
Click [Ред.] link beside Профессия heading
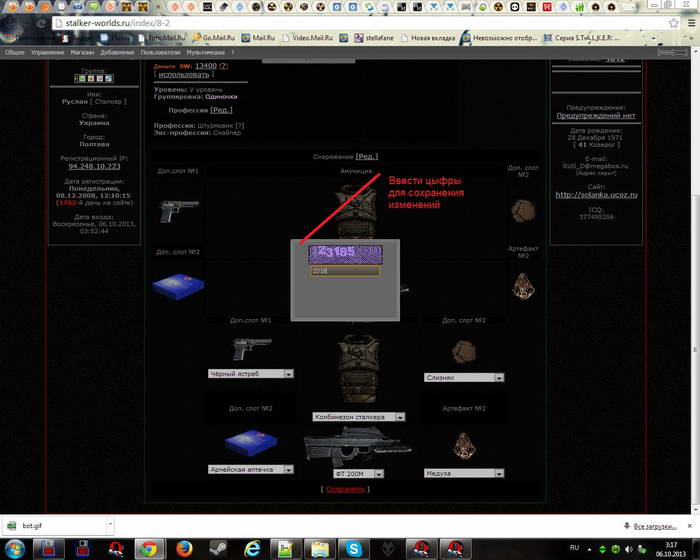tap(221, 110)
